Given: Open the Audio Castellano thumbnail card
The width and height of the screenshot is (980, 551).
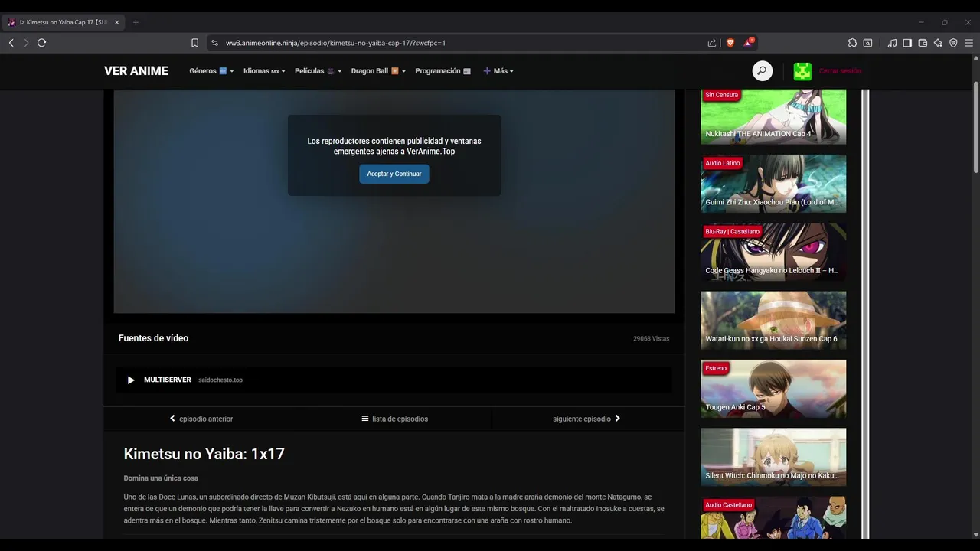Looking at the screenshot, I should pyautogui.click(x=773, y=517).
